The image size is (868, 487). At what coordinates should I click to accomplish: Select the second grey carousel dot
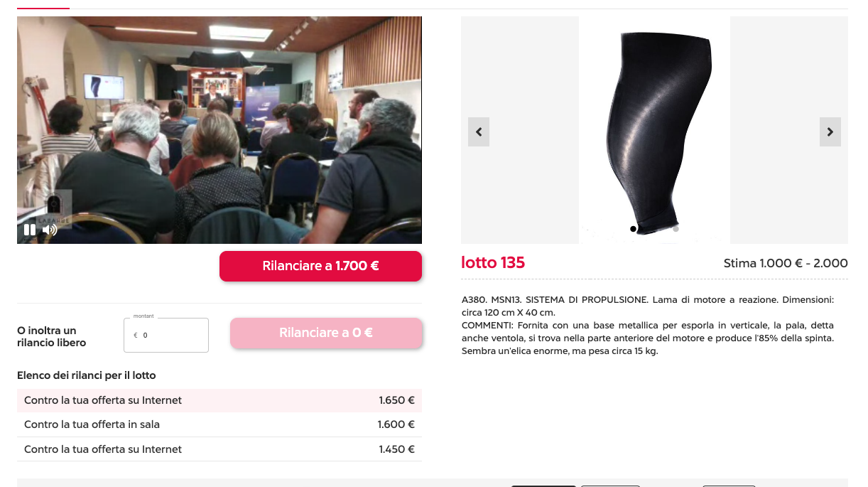tap(676, 229)
